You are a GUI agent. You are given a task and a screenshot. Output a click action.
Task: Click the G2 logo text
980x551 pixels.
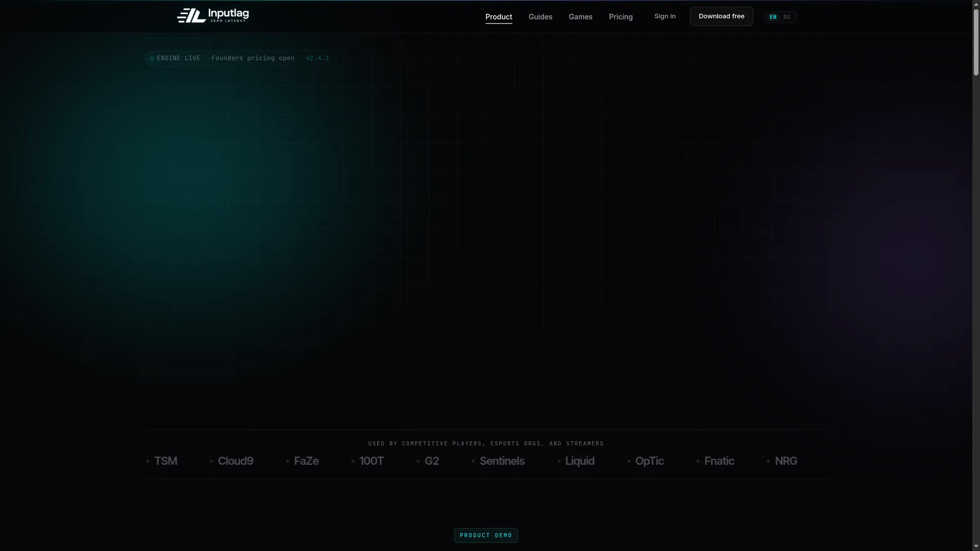[x=432, y=461]
